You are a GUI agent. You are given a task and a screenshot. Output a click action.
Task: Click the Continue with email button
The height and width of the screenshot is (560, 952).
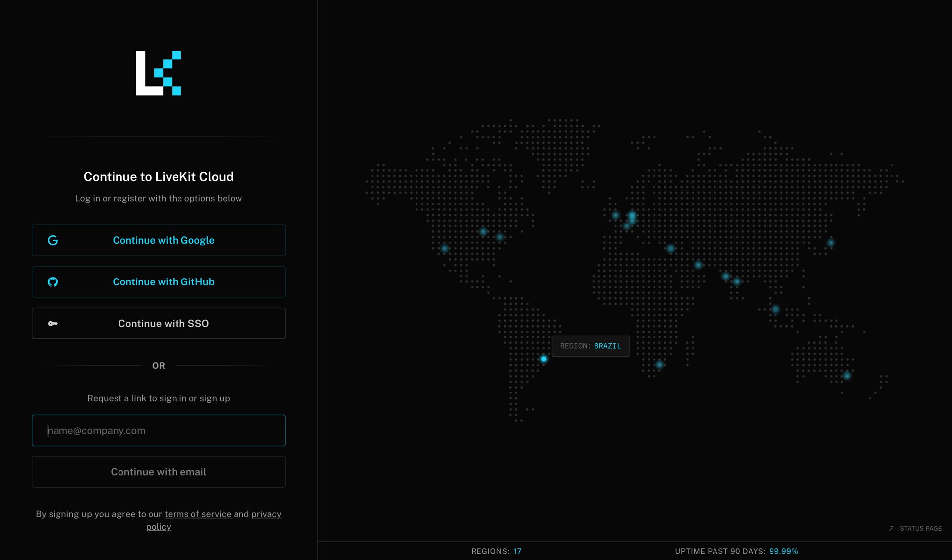[158, 471]
